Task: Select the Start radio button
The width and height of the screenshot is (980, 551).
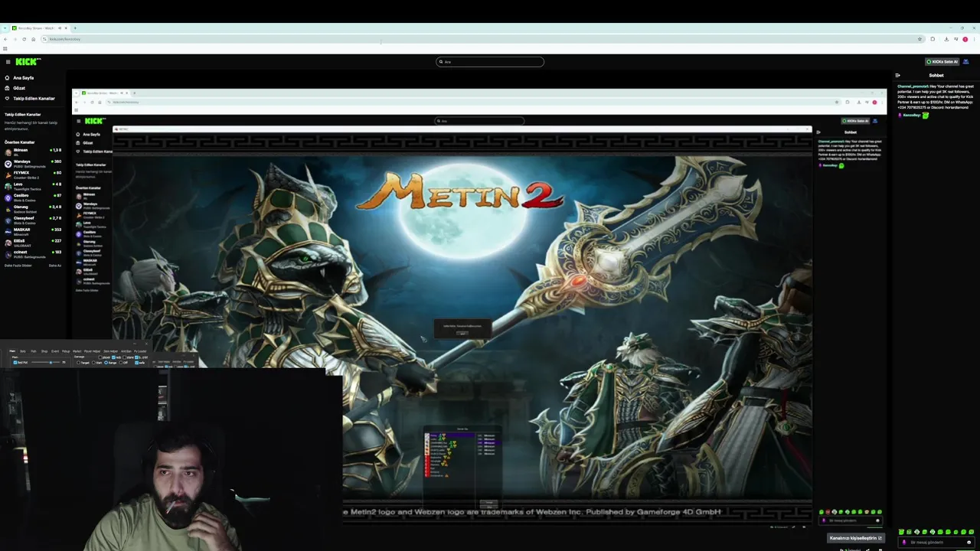Action: [x=93, y=363]
